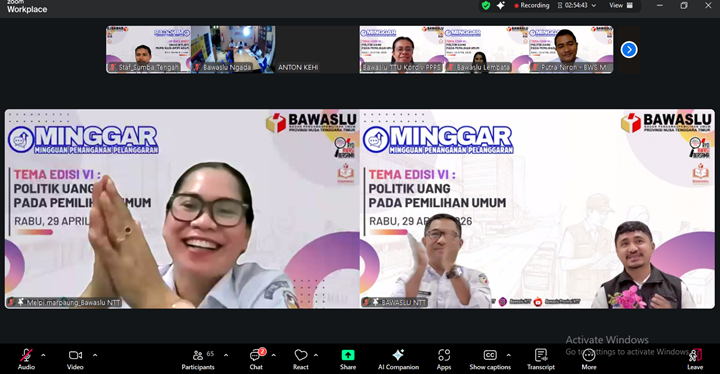This screenshot has width=720, height=374.
Task: Open More options menu
Action: point(589,359)
